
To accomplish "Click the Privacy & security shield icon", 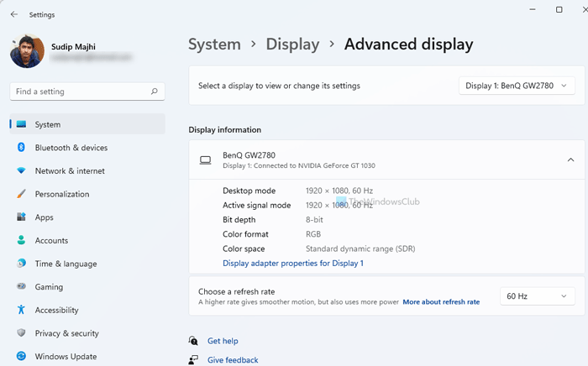I will click(x=22, y=333).
